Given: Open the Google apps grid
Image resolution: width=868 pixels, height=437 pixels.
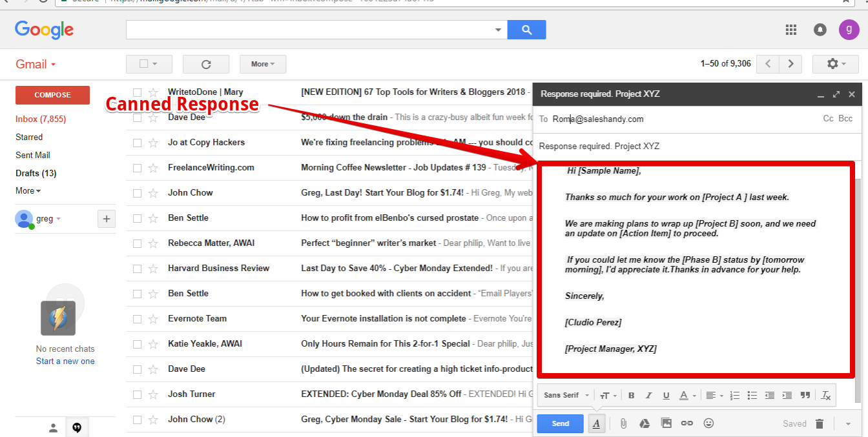Looking at the screenshot, I should click(x=790, y=29).
